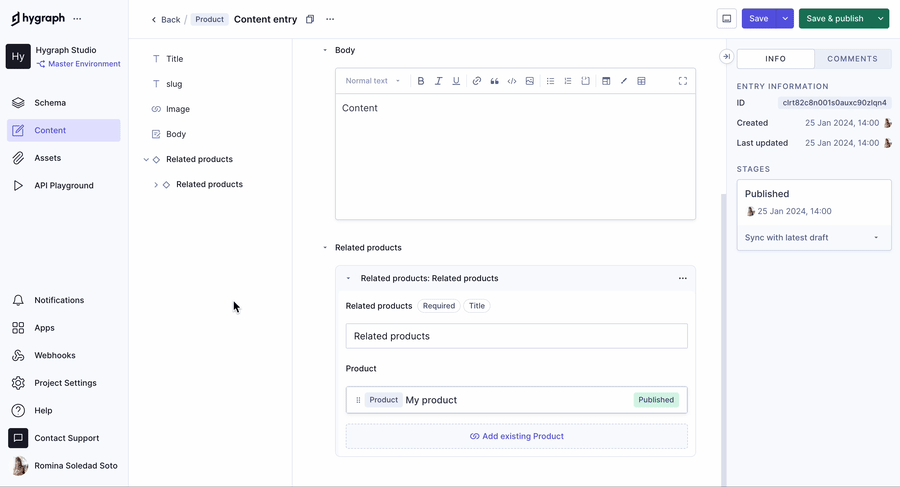This screenshot has width=900, height=487.
Task: Click the Related products title input field
Action: pos(516,336)
